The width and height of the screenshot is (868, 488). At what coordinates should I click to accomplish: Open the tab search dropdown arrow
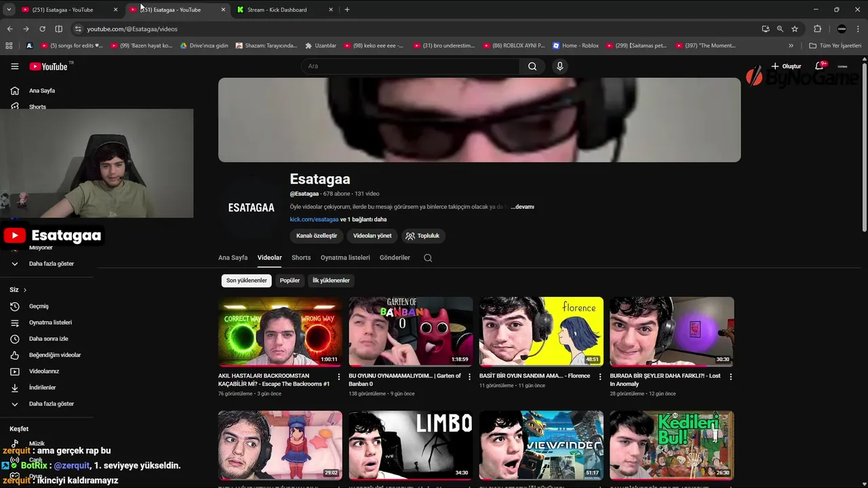coord(8,9)
